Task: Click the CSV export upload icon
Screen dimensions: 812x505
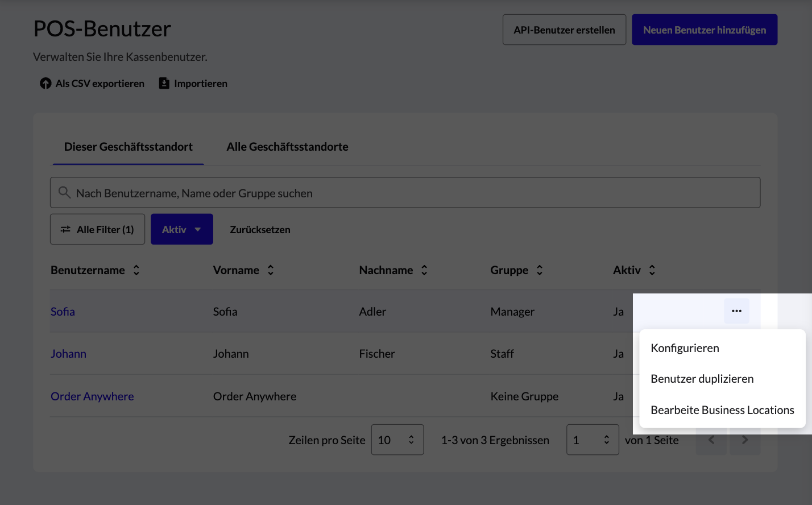Action: tap(45, 84)
